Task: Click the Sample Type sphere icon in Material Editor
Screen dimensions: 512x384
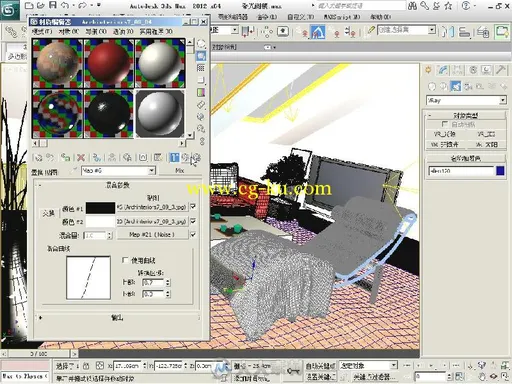Action: pos(201,44)
